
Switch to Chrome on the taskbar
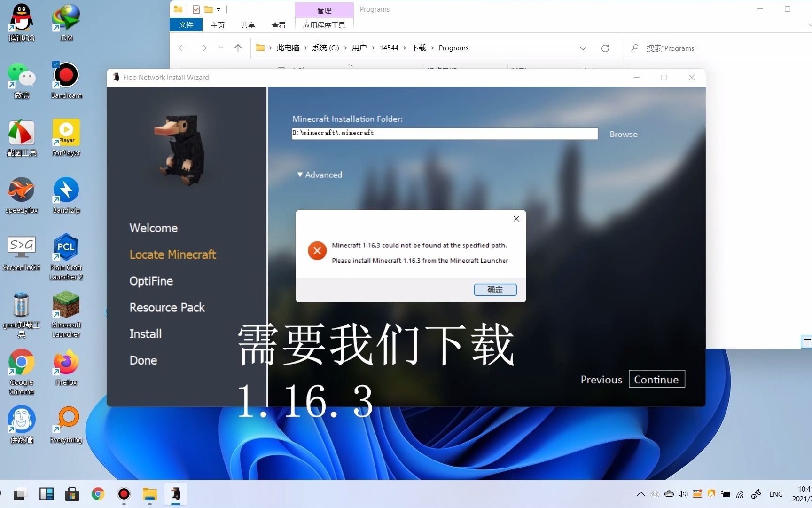98,494
